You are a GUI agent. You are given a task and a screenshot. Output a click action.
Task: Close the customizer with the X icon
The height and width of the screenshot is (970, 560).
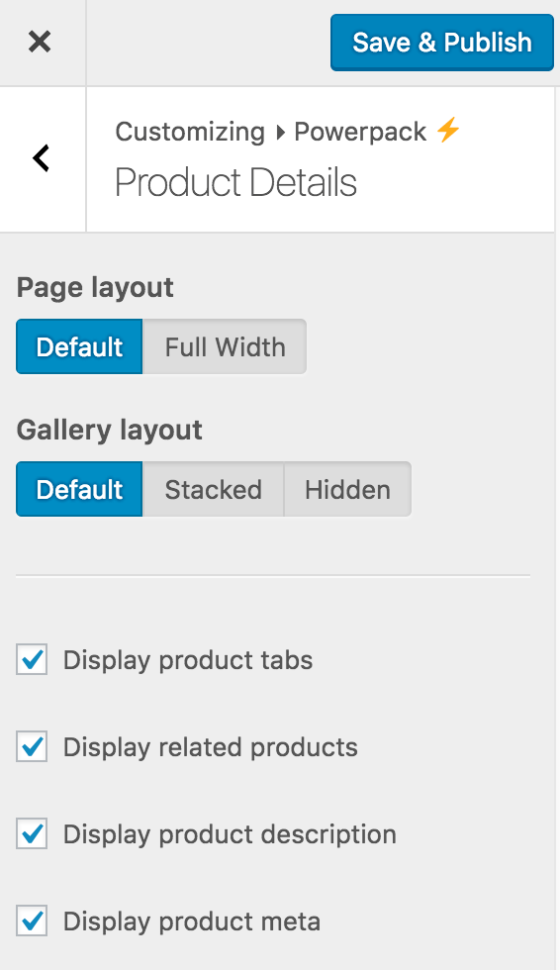click(40, 42)
